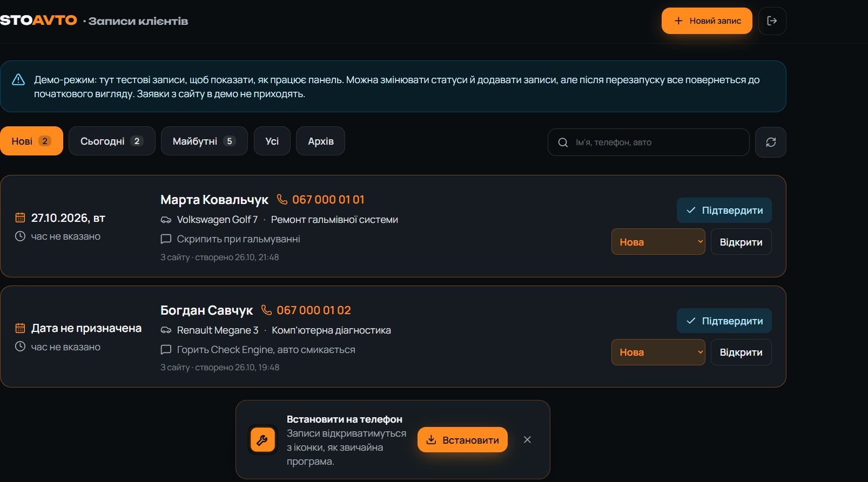The image size is (868, 482).
Task: Click the calendar icon beside Дата не призначена
Action: pos(20,328)
